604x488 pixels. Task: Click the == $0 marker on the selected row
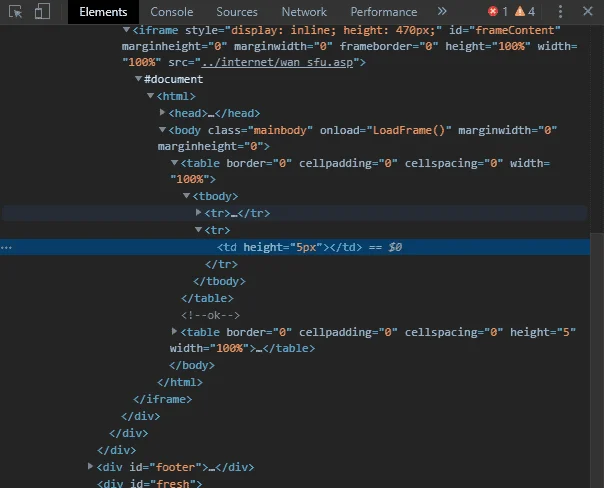click(385, 247)
